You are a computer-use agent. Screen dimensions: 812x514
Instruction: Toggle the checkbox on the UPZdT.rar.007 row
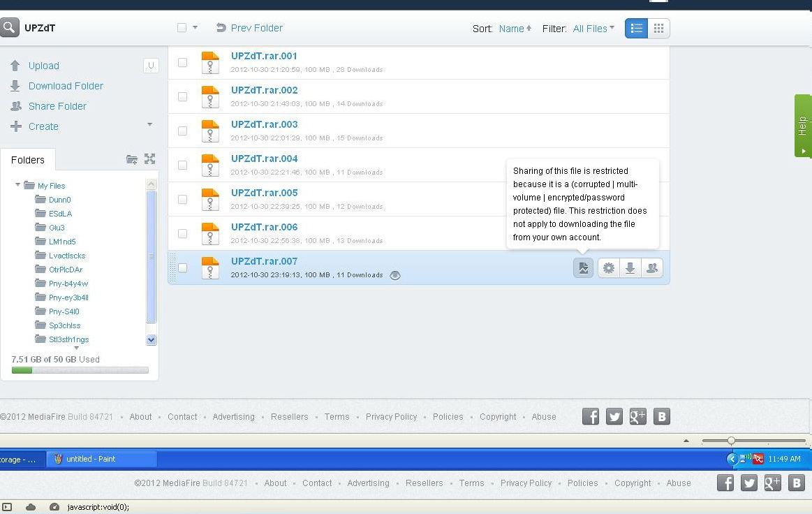[182, 268]
